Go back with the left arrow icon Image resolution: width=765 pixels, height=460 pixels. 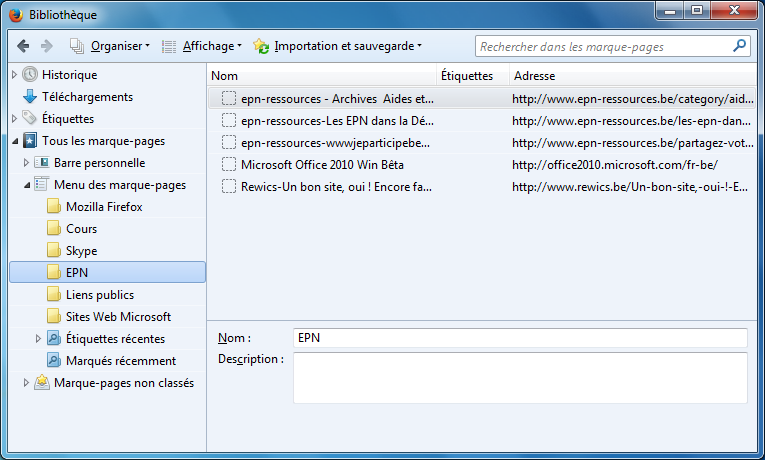click(23, 46)
